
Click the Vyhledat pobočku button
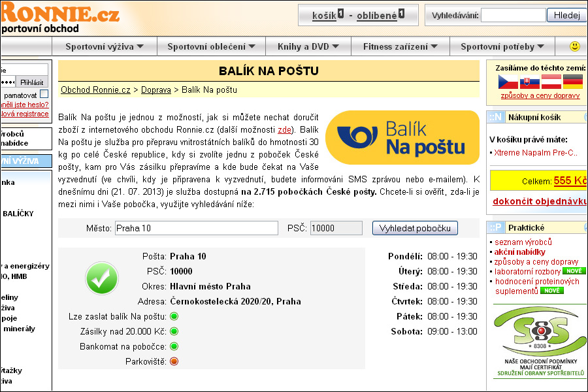tap(415, 228)
